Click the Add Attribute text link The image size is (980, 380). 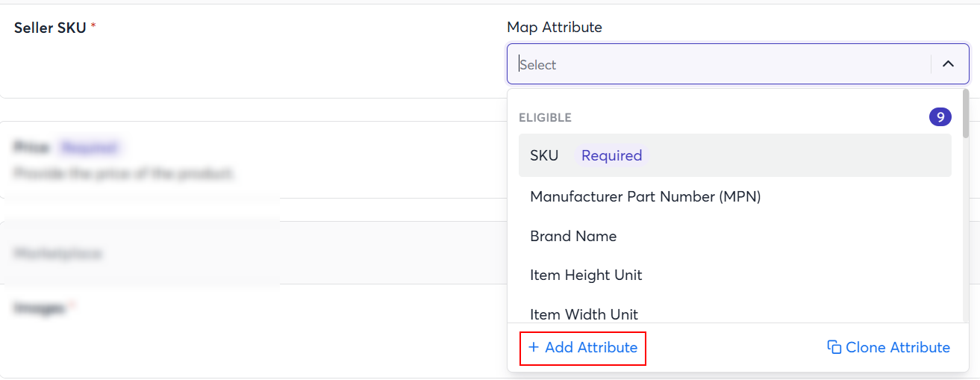click(x=591, y=348)
